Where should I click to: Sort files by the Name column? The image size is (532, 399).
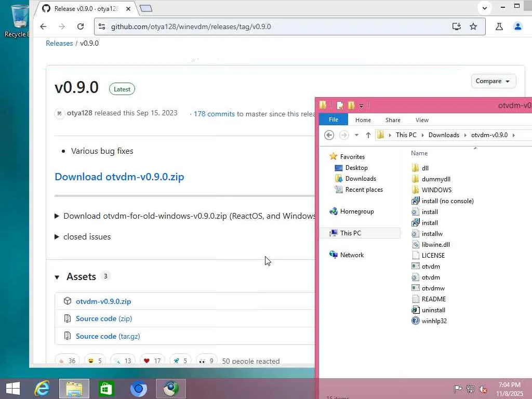pyautogui.click(x=419, y=153)
